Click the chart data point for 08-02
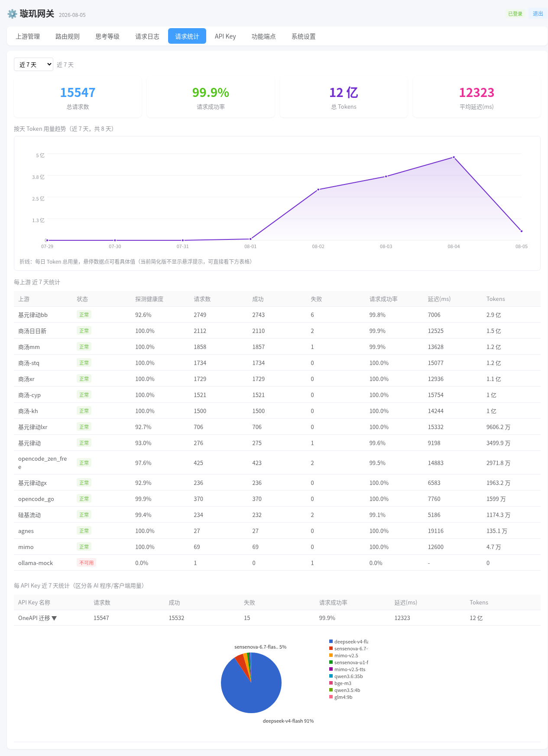The width and height of the screenshot is (548, 756). tap(318, 190)
